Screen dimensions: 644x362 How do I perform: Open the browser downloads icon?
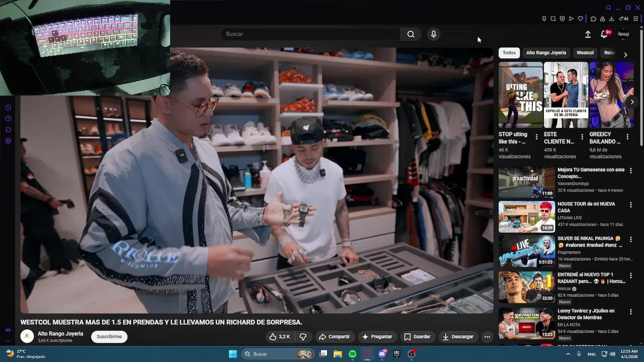pyautogui.click(x=611, y=19)
